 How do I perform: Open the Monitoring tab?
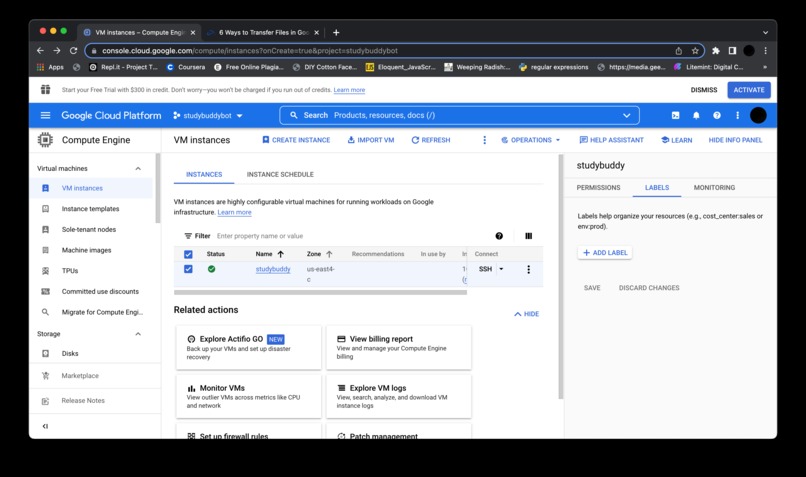point(714,188)
